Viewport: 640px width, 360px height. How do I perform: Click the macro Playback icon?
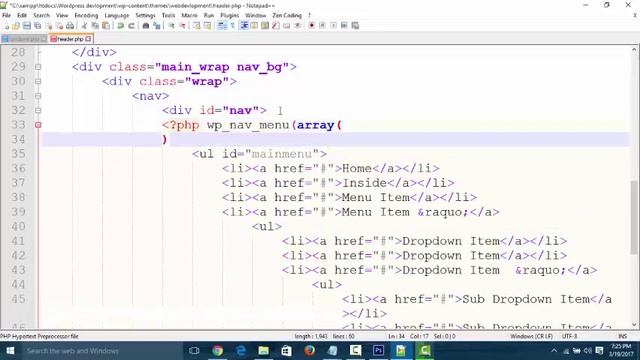click(x=333, y=26)
